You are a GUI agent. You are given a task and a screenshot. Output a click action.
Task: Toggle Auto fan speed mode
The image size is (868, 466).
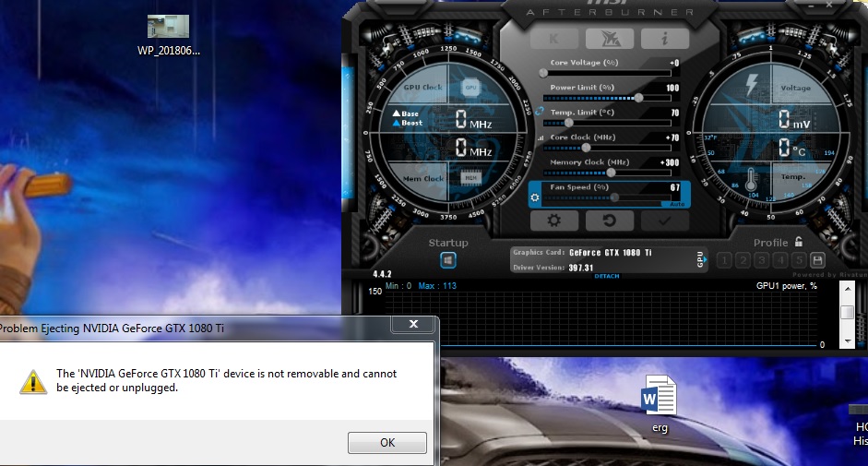tap(678, 205)
